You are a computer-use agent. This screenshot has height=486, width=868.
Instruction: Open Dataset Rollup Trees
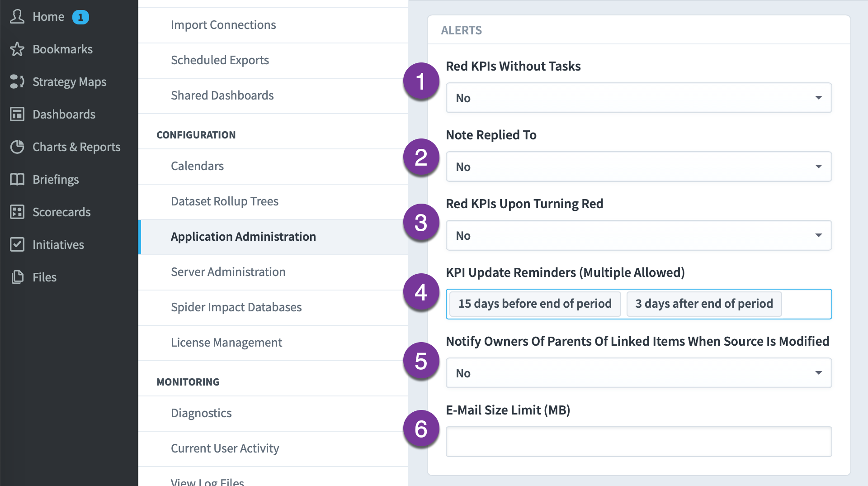tap(273, 202)
